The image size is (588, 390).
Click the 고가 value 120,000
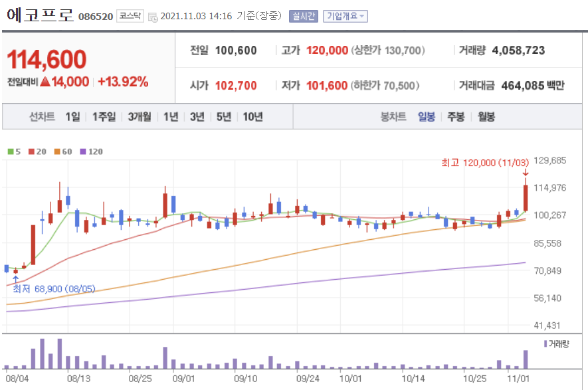[x=327, y=50]
